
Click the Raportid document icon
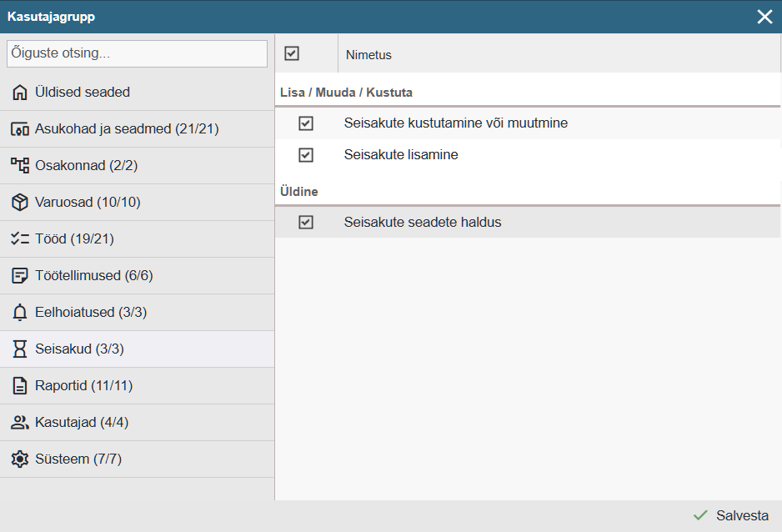pos(20,386)
